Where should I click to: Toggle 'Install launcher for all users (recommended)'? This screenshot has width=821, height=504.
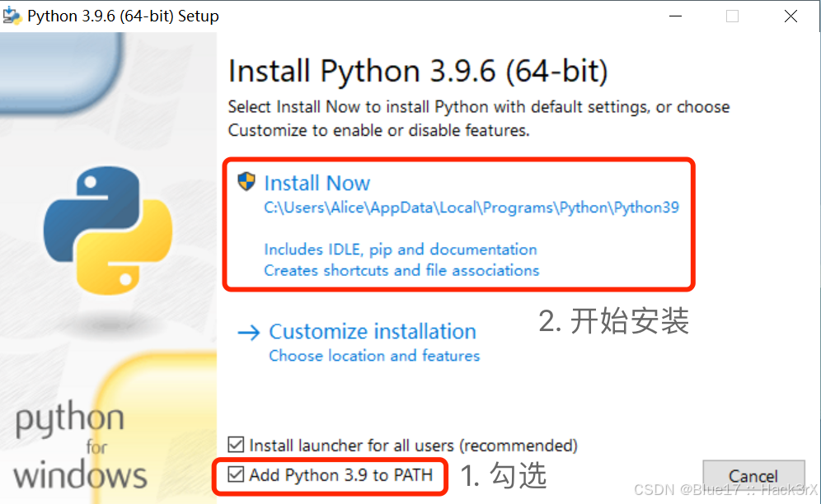[x=237, y=445]
